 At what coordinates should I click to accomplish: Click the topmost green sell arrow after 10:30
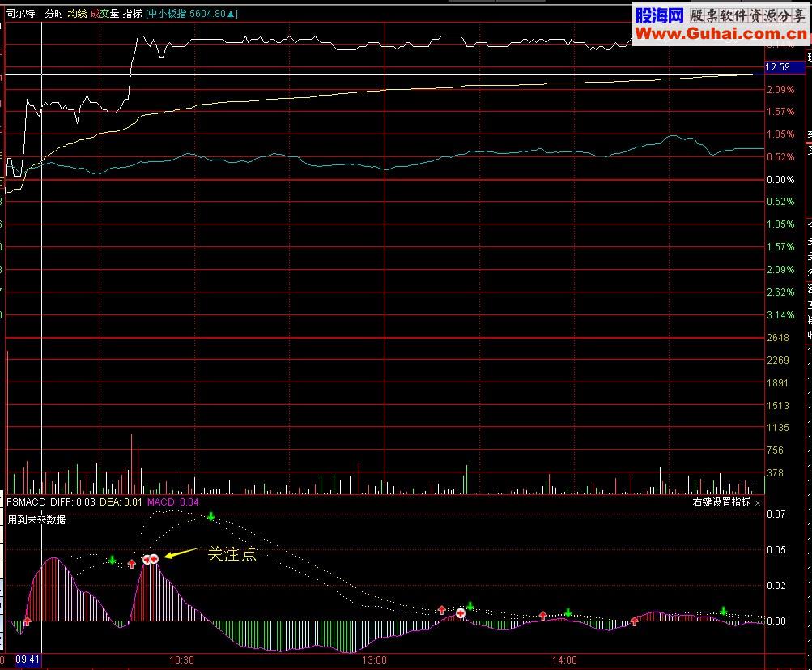pyautogui.click(x=210, y=516)
